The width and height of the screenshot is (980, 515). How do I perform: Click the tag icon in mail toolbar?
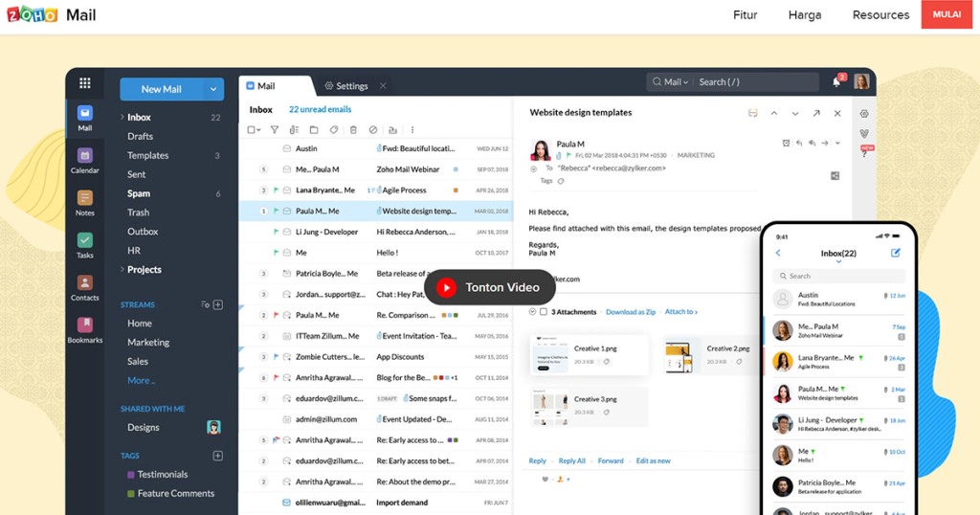[334, 130]
